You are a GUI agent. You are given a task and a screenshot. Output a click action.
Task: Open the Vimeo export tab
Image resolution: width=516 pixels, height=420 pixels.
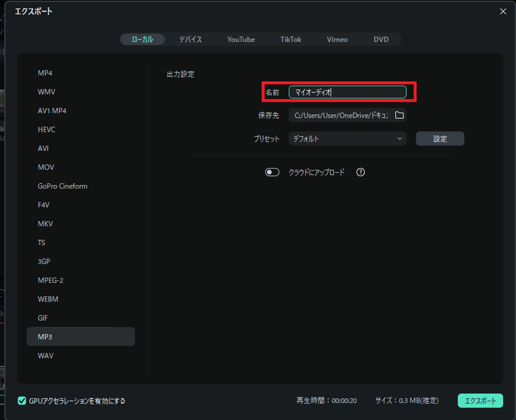337,40
